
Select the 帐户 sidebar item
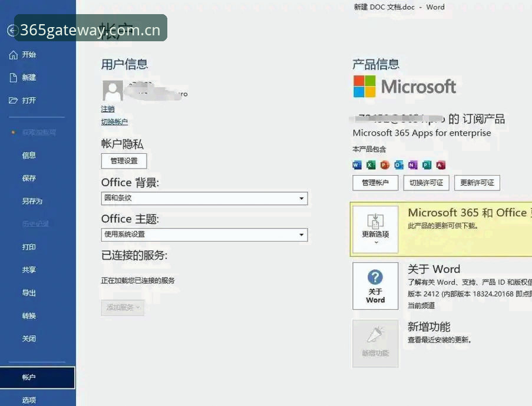[x=38, y=377]
